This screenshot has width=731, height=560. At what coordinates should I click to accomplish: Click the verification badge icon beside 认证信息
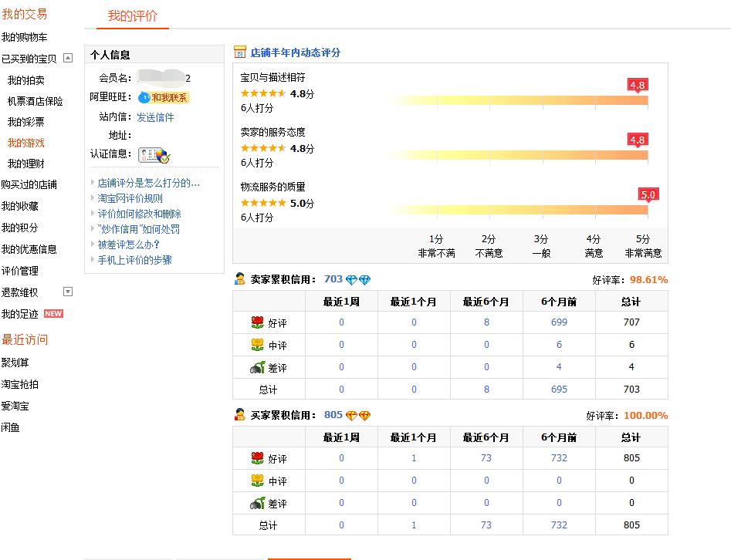(153, 155)
